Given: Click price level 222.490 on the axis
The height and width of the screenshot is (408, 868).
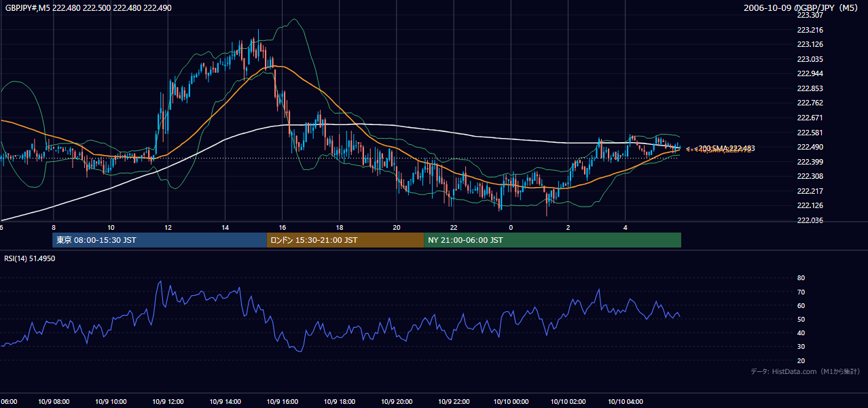Looking at the screenshot, I should (810, 147).
